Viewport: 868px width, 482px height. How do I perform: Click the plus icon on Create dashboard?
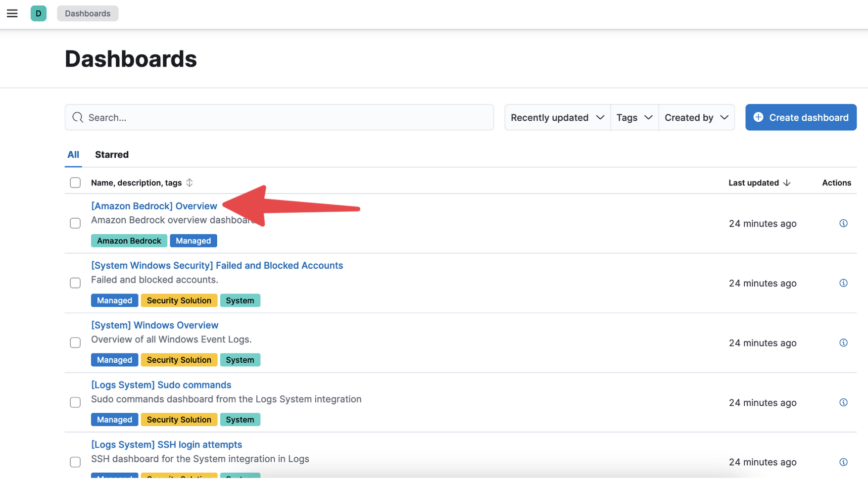click(758, 117)
